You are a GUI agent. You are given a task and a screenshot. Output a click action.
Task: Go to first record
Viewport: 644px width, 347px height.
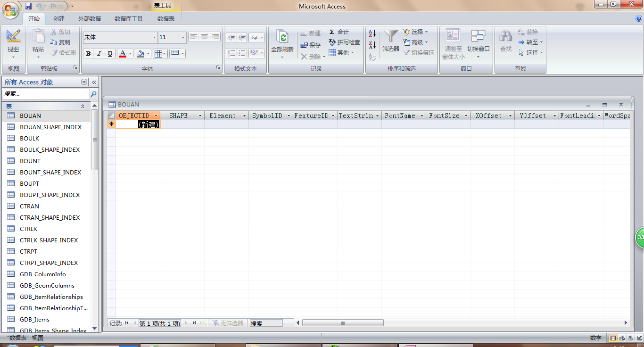point(127,323)
